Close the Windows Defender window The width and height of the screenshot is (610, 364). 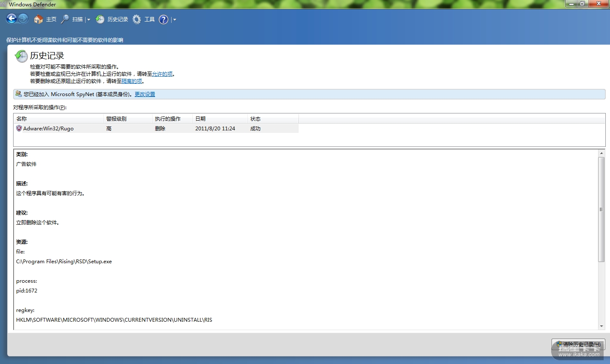599,4
